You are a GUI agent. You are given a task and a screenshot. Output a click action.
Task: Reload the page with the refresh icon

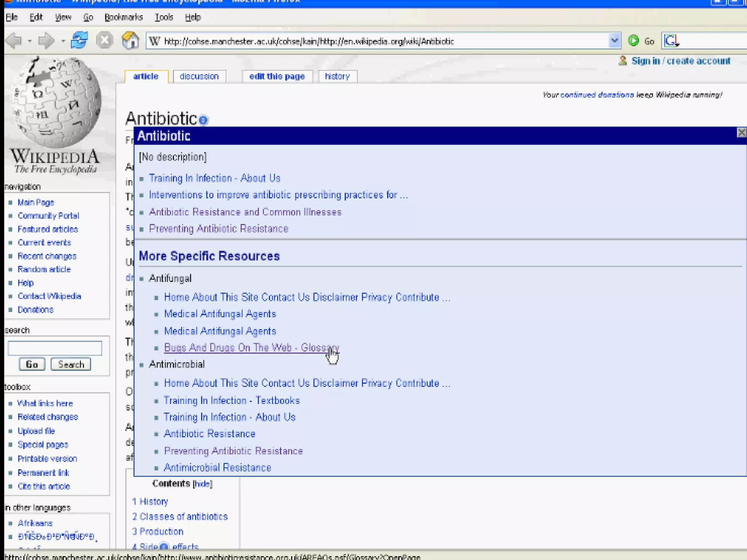79,40
